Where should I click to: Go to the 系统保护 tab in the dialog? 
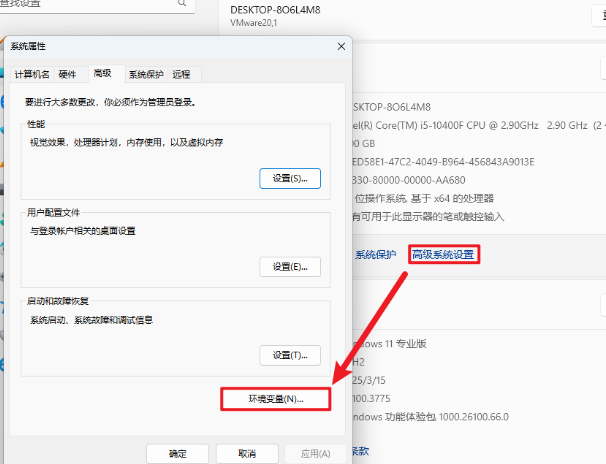click(146, 74)
